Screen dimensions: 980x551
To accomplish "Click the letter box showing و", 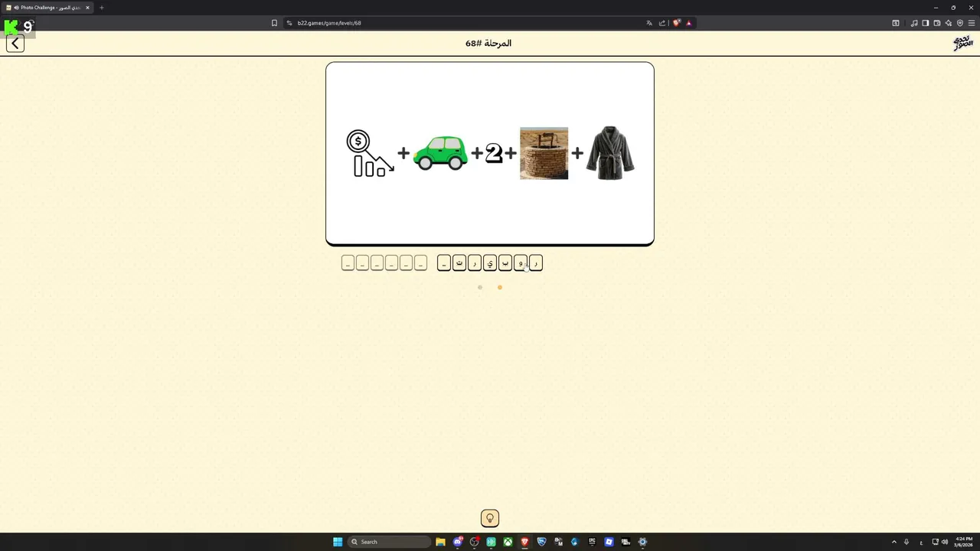I will click(x=520, y=263).
